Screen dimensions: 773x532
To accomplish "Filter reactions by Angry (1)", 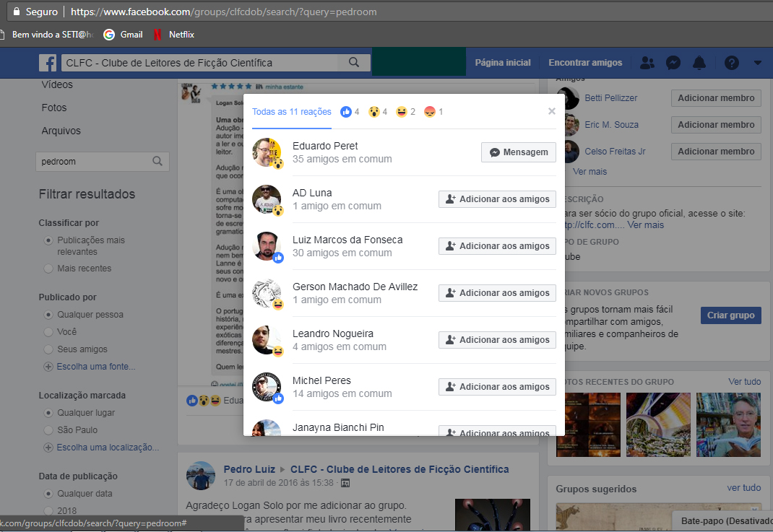I will coord(434,112).
